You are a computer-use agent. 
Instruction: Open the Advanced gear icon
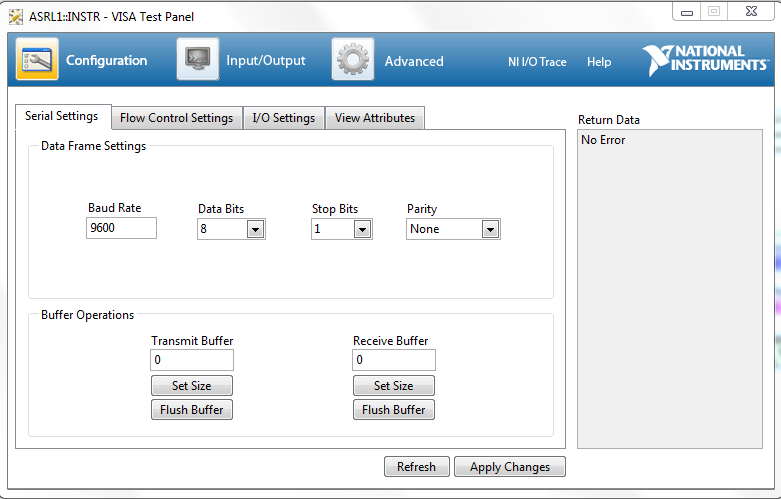[x=353, y=59]
